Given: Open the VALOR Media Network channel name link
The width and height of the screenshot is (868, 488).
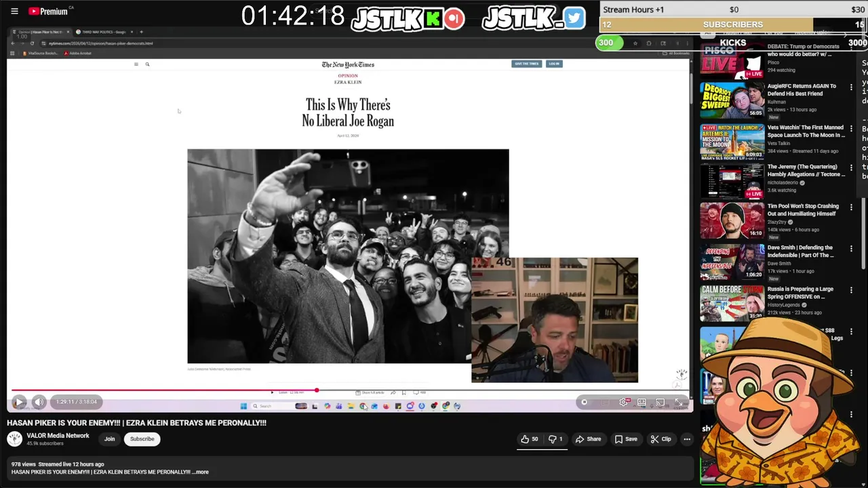Looking at the screenshot, I should coord(58,436).
